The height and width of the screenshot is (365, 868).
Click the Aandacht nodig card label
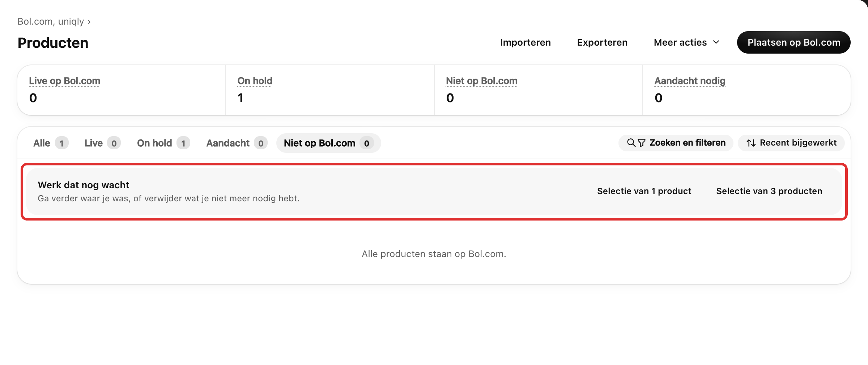click(x=690, y=81)
